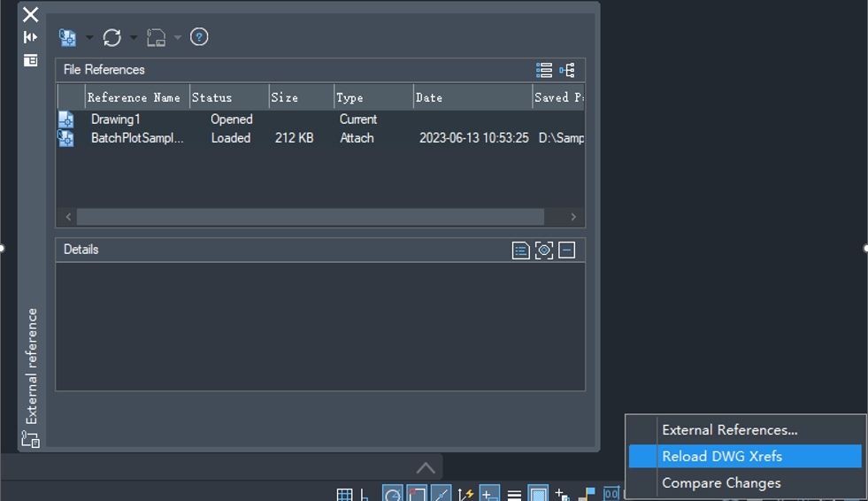The height and width of the screenshot is (501, 868).
Task: Toggle polar tracking in status bar
Action: [x=392, y=494]
